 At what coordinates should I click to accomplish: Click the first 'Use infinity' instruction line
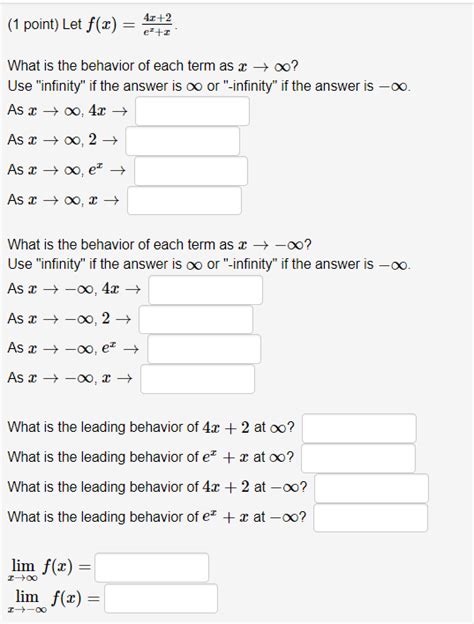(209, 86)
